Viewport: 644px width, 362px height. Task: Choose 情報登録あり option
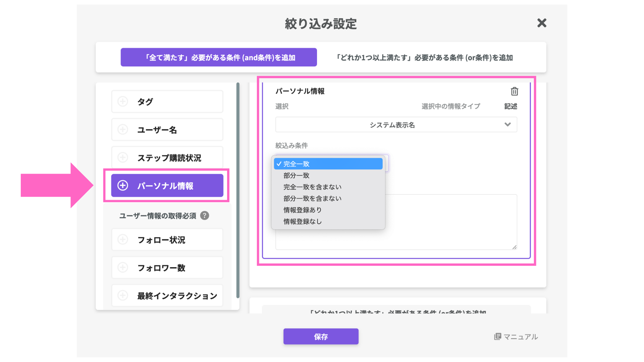(x=303, y=210)
